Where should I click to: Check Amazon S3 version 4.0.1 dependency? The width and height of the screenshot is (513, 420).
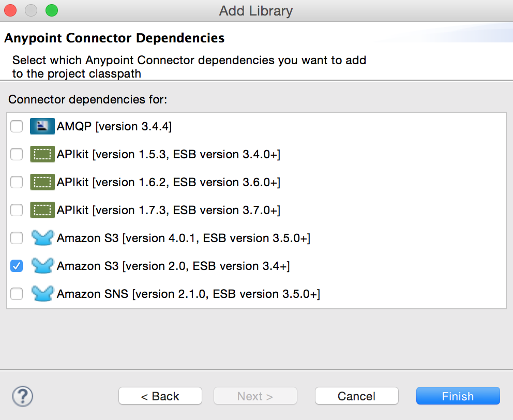(16, 237)
